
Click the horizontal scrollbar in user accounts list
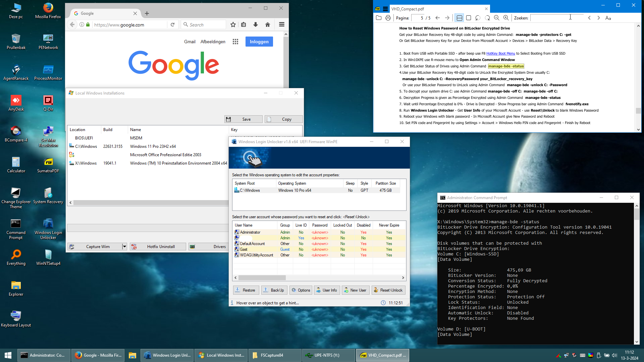click(x=319, y=278)
